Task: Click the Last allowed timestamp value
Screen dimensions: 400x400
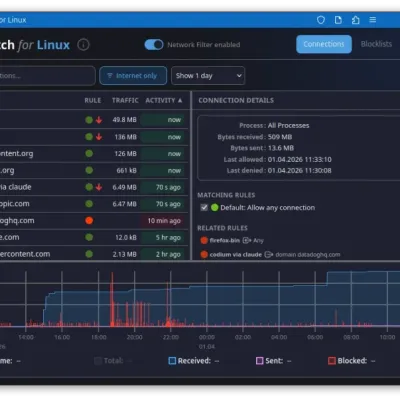Action: coord(300,159)
